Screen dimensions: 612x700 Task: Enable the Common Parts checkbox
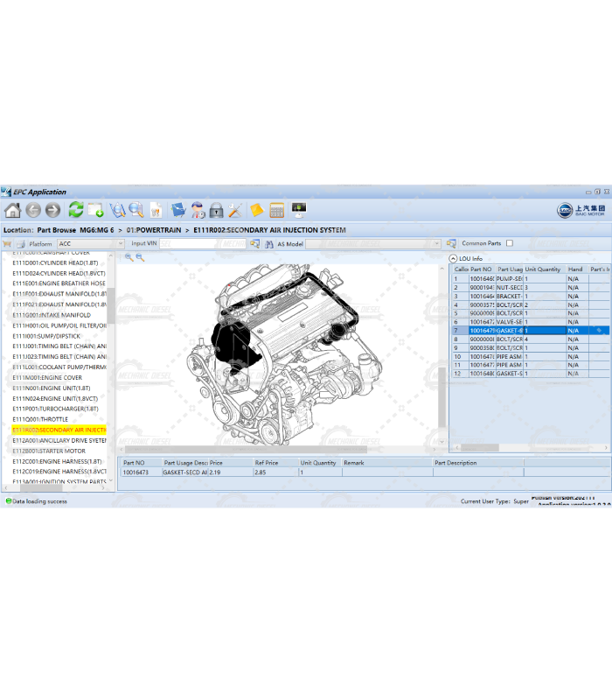(510, 243)
